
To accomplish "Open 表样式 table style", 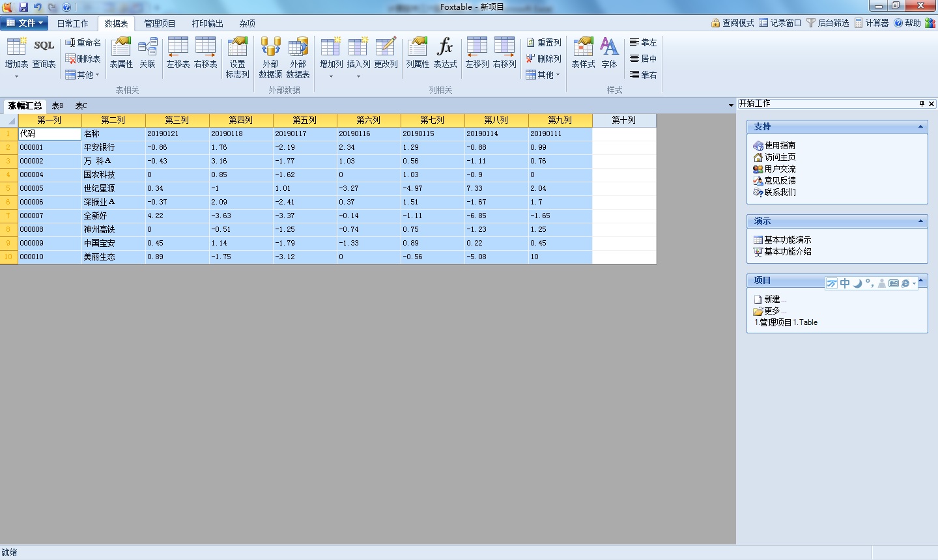I will (x=583, y=53).
